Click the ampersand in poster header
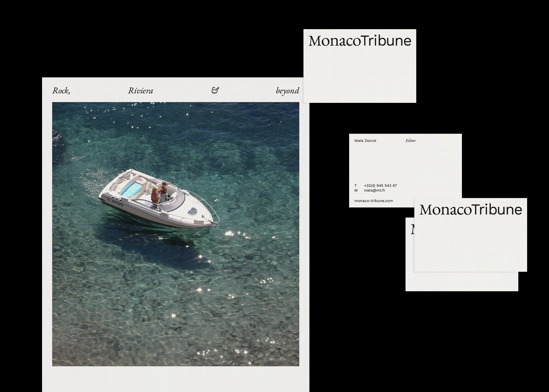The image size is (549, 392). coord(215,90)
